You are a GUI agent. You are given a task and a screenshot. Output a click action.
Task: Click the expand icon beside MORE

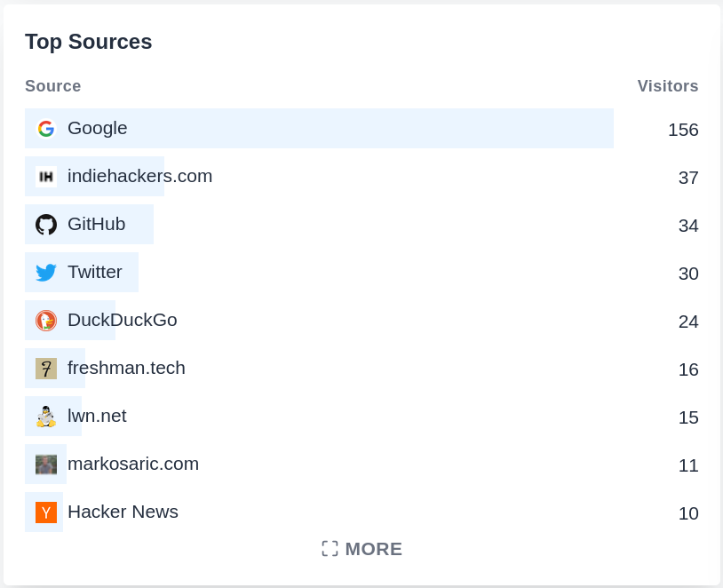click(x=330, y=549)
